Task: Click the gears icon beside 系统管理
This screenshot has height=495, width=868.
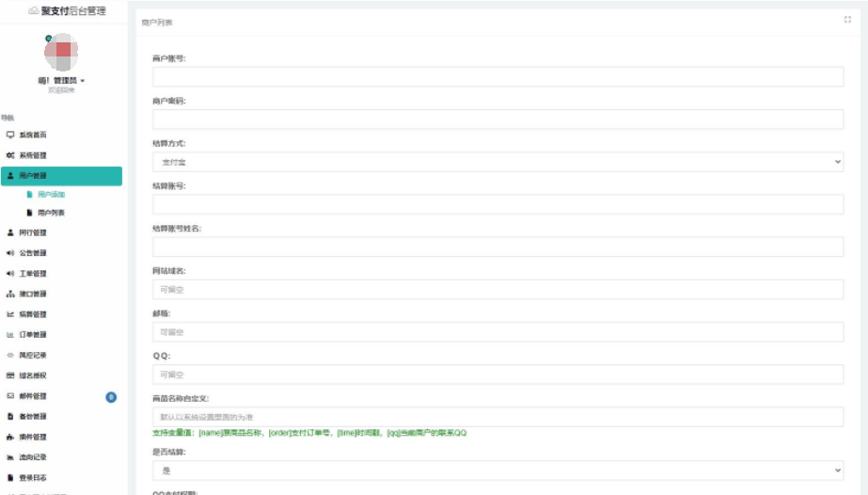Action: (x=10, y=155)
